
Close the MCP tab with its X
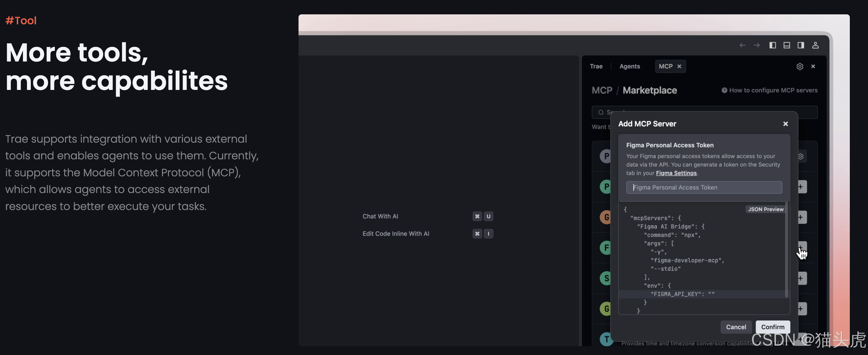pos(679,66)
